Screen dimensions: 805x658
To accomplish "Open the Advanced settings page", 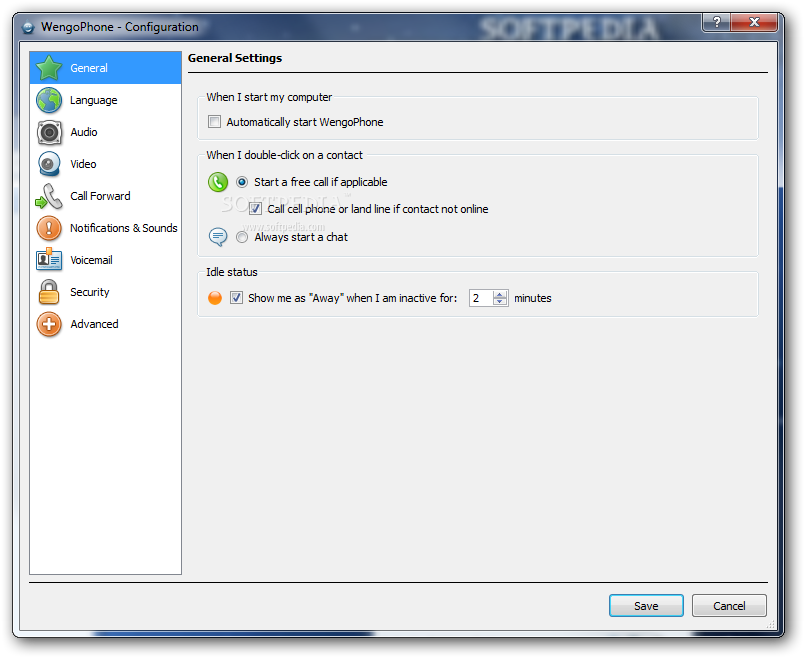I will point(106,324).
